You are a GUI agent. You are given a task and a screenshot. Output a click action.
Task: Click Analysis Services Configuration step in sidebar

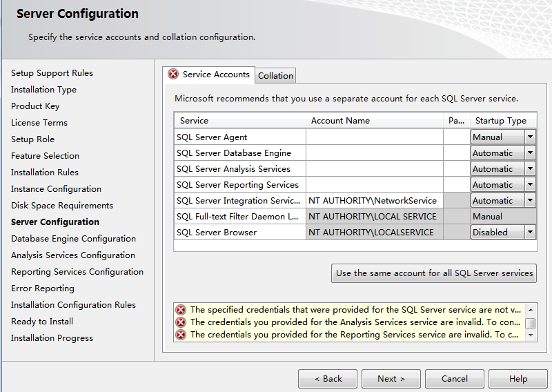pyautogui.click(x=73, y=255)
